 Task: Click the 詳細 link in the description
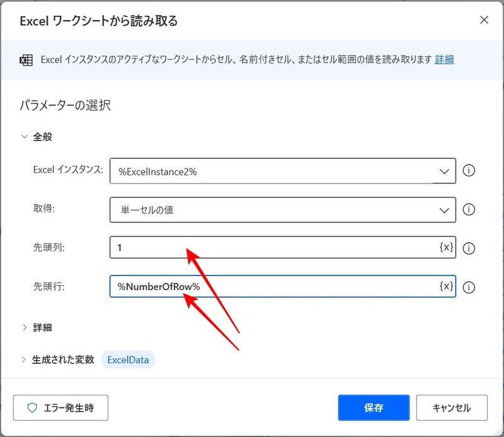click(444, 59)
